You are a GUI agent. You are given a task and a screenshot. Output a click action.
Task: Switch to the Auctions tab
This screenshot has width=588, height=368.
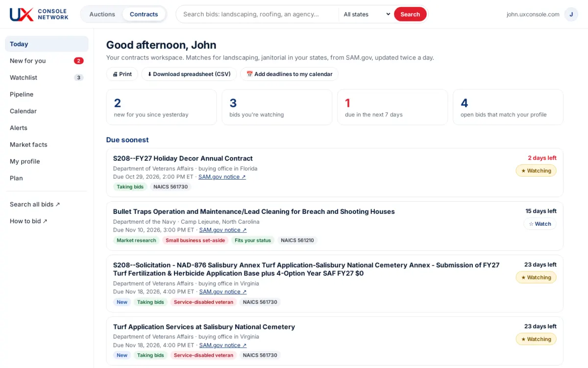click(x=102, y=14)
